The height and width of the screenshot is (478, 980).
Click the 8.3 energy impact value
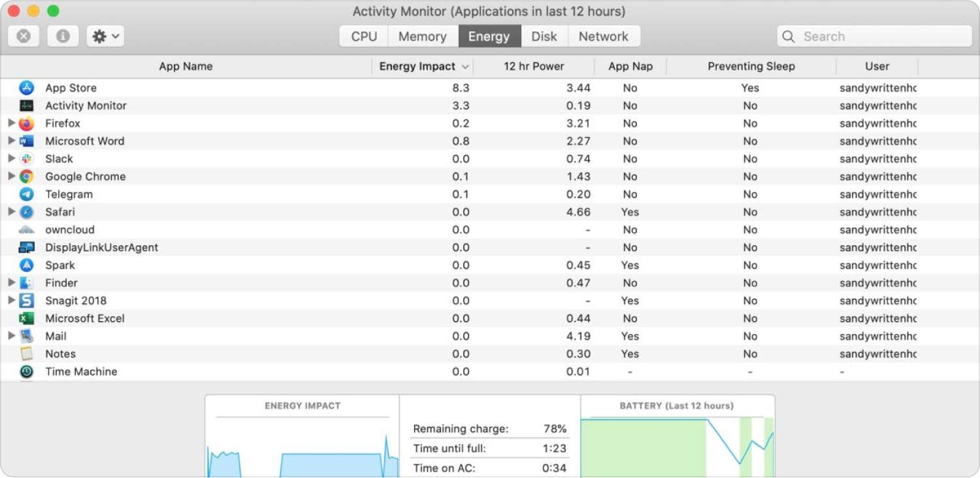coord(461,88)
